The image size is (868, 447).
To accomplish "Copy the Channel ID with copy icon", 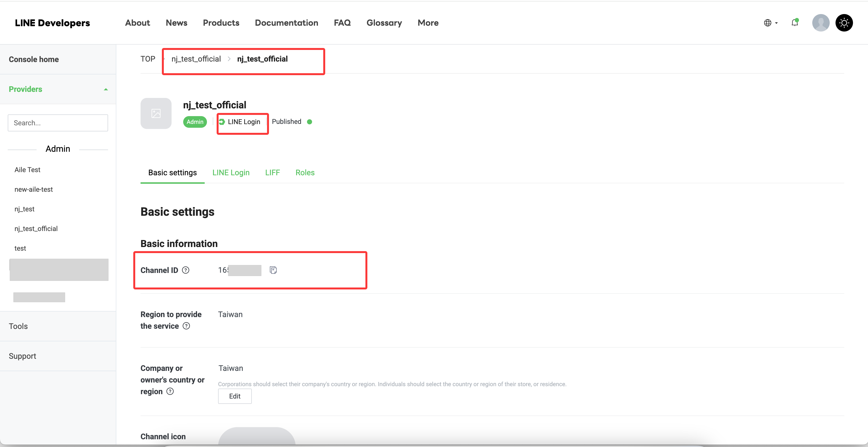I will pos(273,270).
